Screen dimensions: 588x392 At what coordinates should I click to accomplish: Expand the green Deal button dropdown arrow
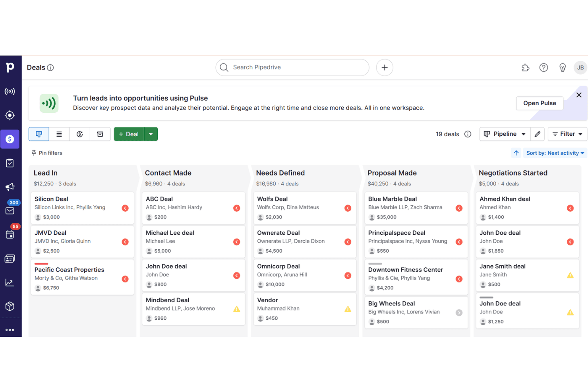pyautogui.click(x=151, y=134)
